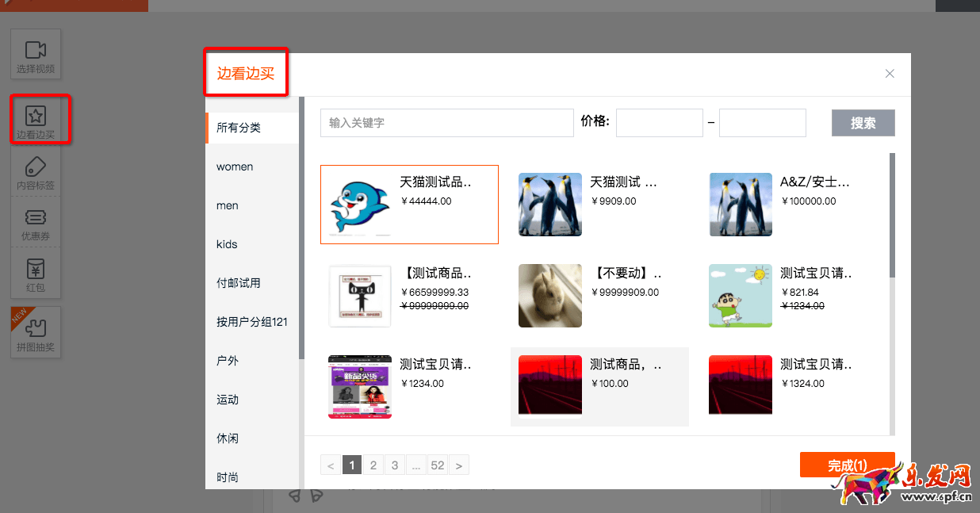This screenshot has height=513, width=980.
Task: Switch to the 户外 category
Action: [x=228, y=361]
